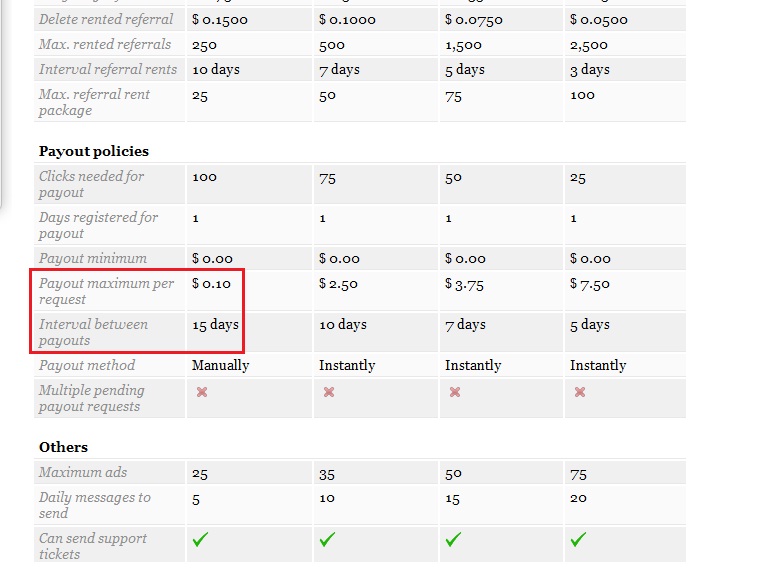Click the "$ 7.50" payout maximum value

point(590,284)
